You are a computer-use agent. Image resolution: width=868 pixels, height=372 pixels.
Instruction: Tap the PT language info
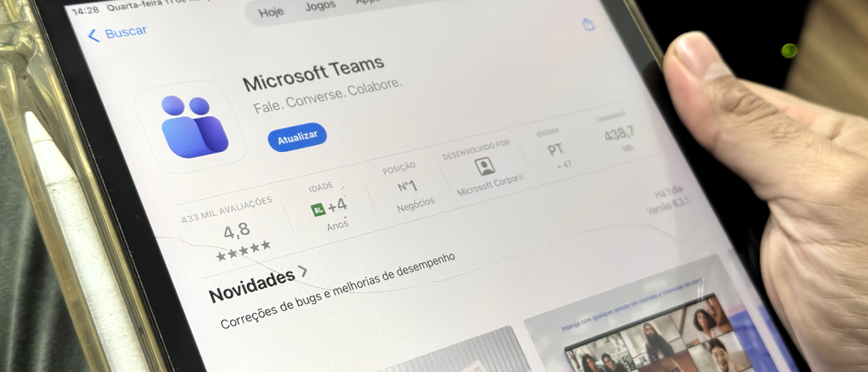[x=556, y=150]
